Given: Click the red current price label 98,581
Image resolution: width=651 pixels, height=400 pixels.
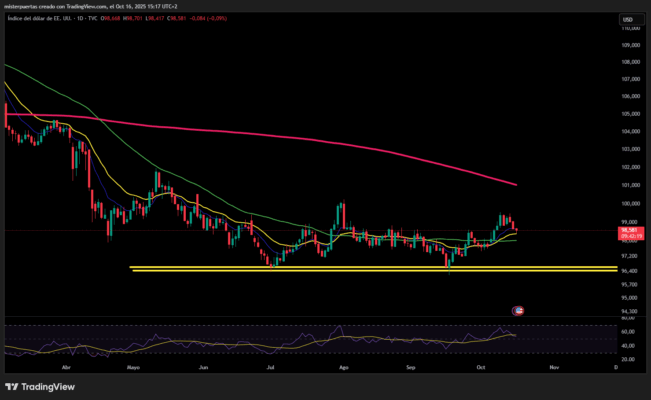Looking at the screenshot, I should [x=628, y=233].
